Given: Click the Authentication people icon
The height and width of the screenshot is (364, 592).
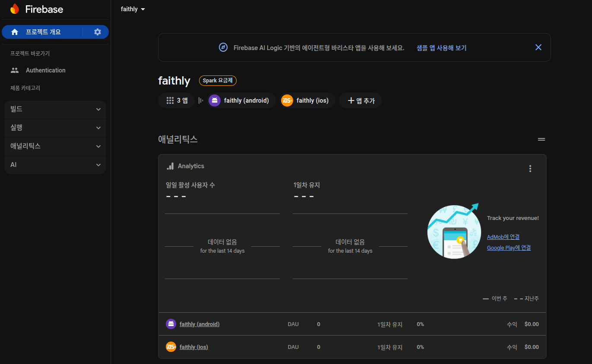Looking at the screenshot, I should pyautogui.click(x=15, y=70).
